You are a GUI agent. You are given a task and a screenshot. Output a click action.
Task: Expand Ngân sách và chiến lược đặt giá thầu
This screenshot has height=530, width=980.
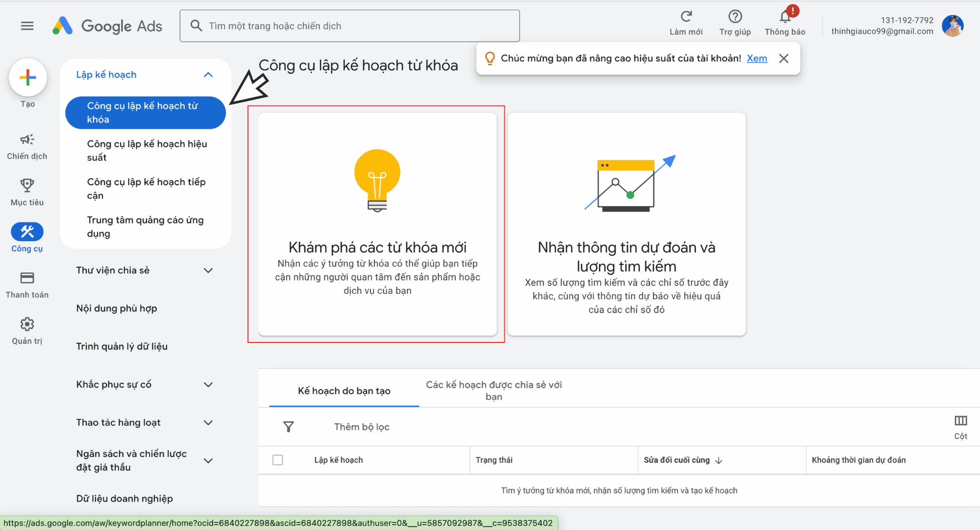coord(208,461)
